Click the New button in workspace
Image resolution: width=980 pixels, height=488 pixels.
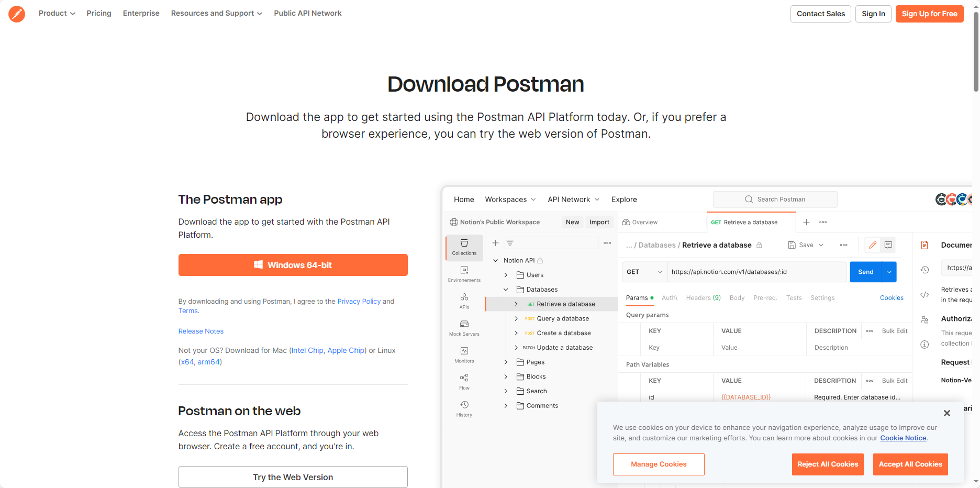(572, 222)
